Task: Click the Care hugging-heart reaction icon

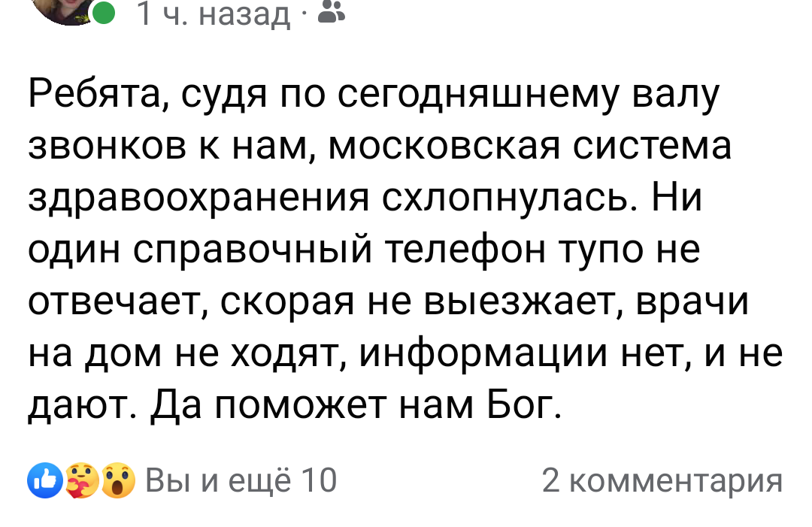Action: pos(80,480)
